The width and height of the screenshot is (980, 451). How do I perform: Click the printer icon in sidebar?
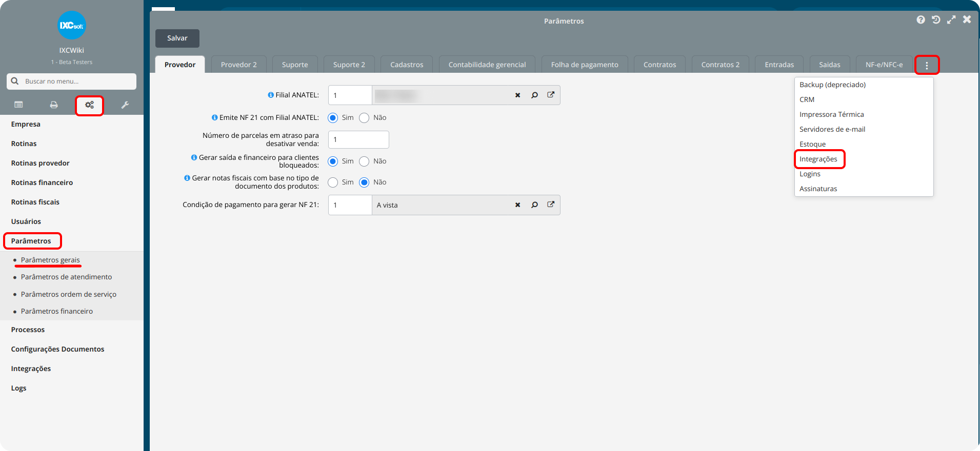(54, 105)
